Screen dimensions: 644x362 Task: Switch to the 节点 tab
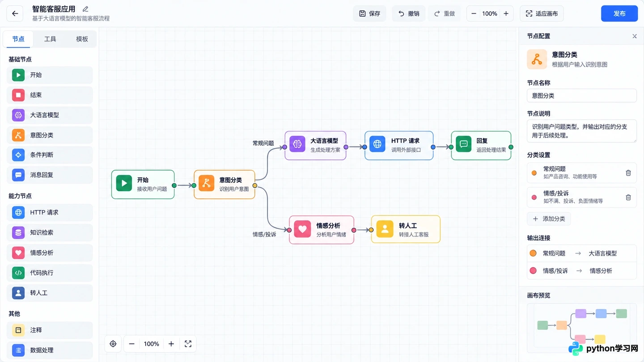click(18, 39)
